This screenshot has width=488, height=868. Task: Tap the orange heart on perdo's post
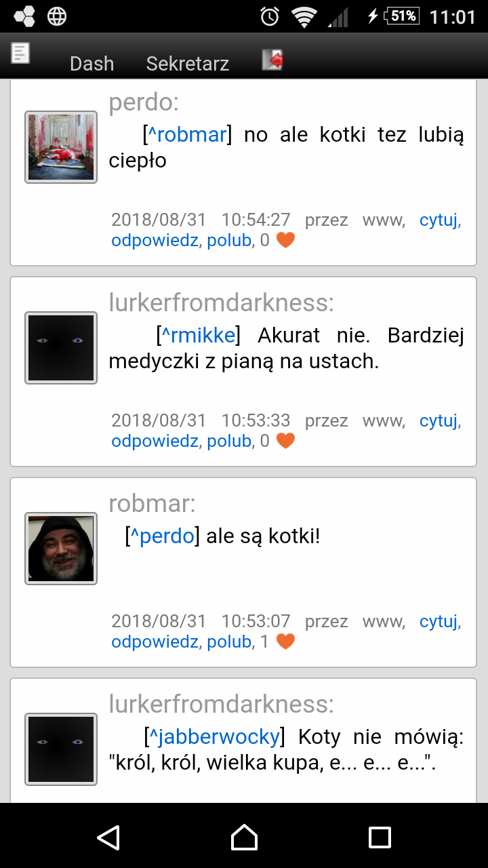[x=285, y=240]
